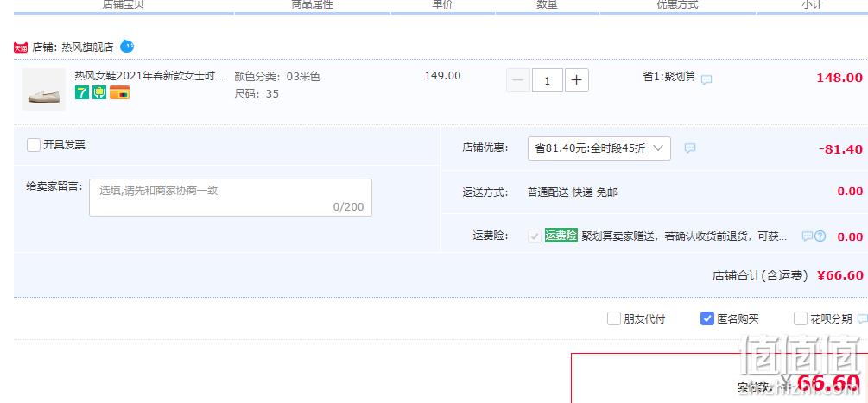Click the 0.00 amount in 运费险 row
Image resolution: width=868 pixels, height=403 pixels.
(850, 236)
